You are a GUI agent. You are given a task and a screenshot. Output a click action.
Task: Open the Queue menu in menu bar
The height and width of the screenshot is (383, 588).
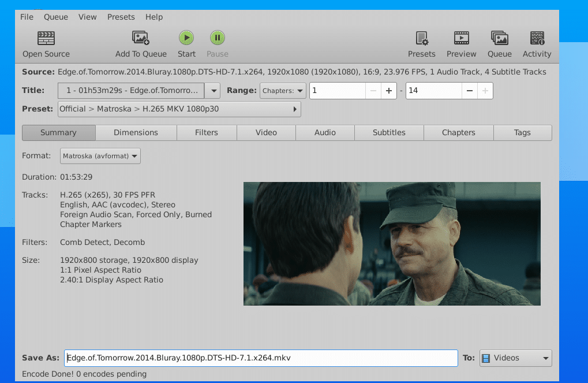[x=56, y=17]
